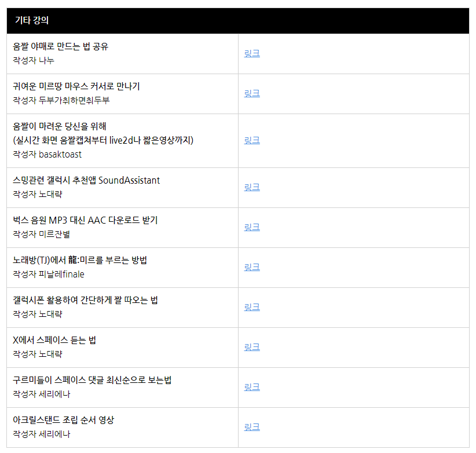The image size is (476, 453).
Task: Select the title 귀여운 미르땅 마우스 커서로 만나기
Action: pyautogui.click(x=76, y=86)
